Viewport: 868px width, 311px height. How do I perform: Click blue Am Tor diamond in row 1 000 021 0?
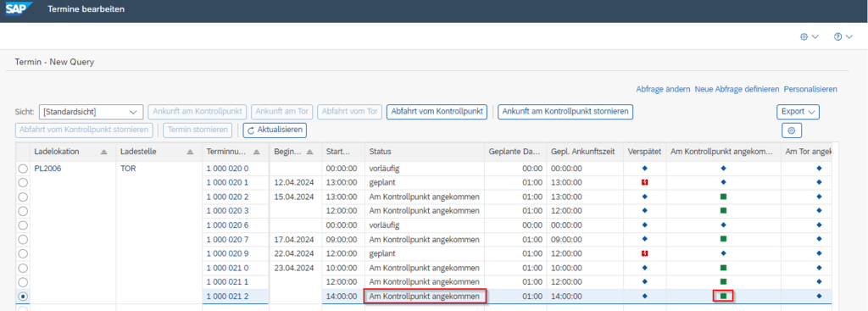click(x=820, y=268)
